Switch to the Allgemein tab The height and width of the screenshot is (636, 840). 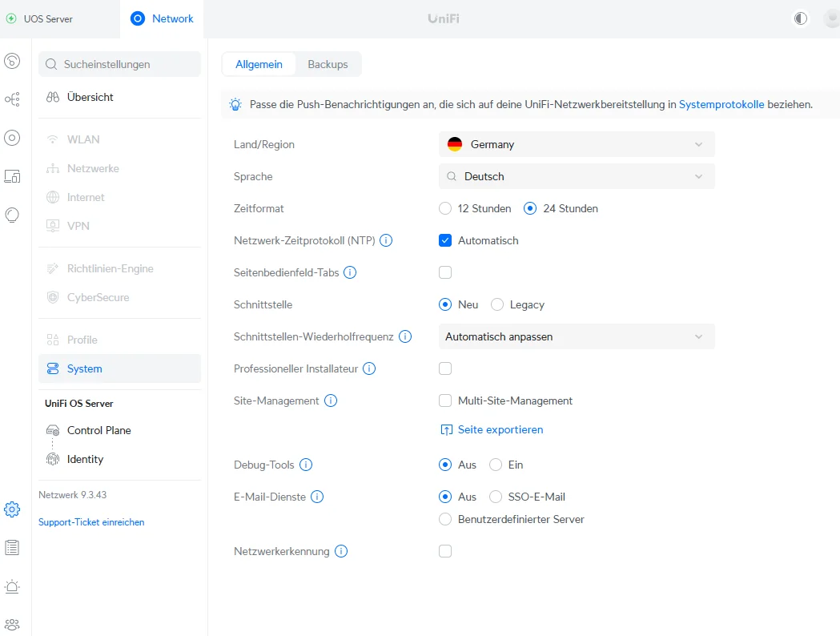259,64
